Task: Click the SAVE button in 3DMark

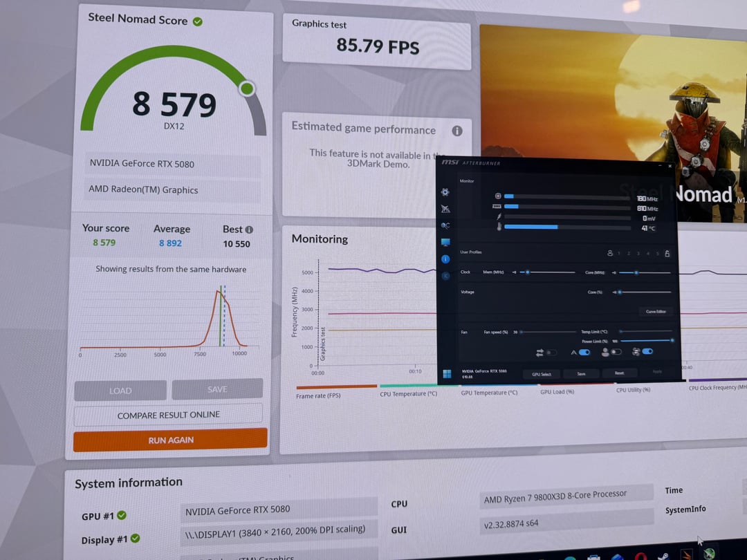Action: 217,389
